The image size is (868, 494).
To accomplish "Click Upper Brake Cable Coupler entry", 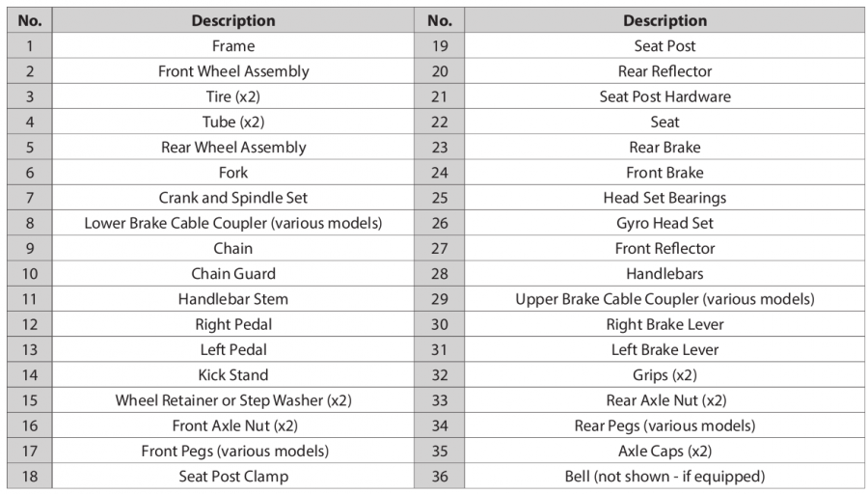I will click(665, 299).
